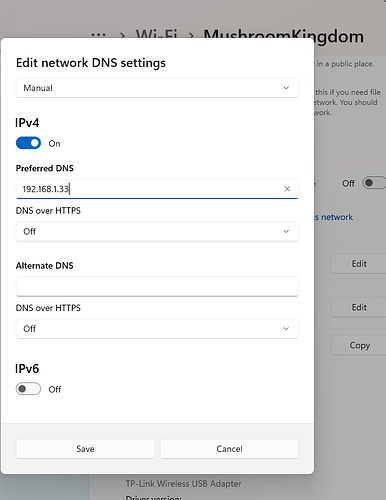This screenshot has width=386, height=500.
Task: Click breadcrumb chevron before Wi-Fi
Action: pyautogui.click(x=122, y=35)
